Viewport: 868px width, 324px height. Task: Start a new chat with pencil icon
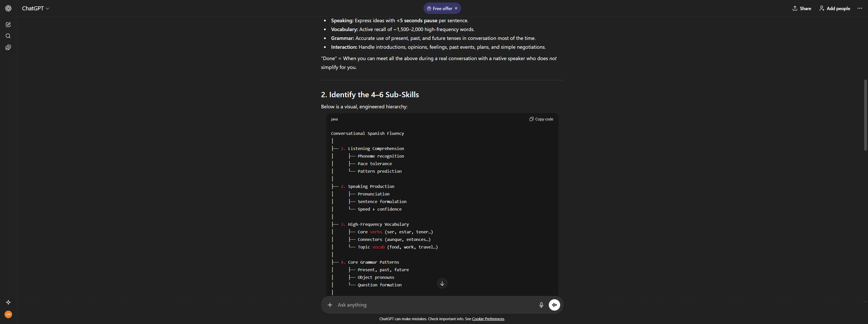pyautogui.click(x=8, y=24)
